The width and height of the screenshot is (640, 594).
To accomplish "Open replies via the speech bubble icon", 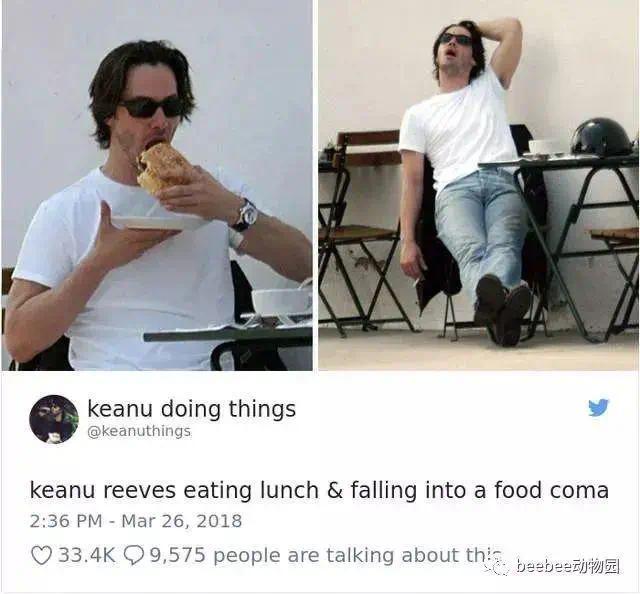I will coord(133,556).
